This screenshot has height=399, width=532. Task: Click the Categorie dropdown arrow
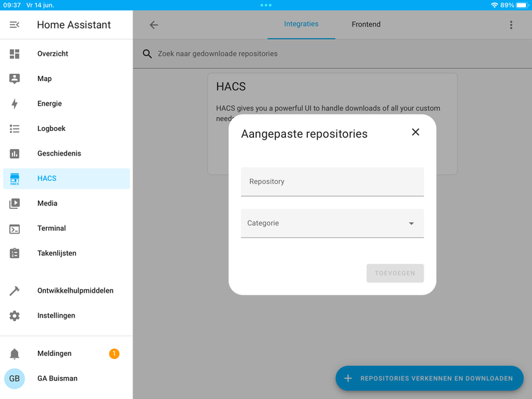(x=411, y=223)
